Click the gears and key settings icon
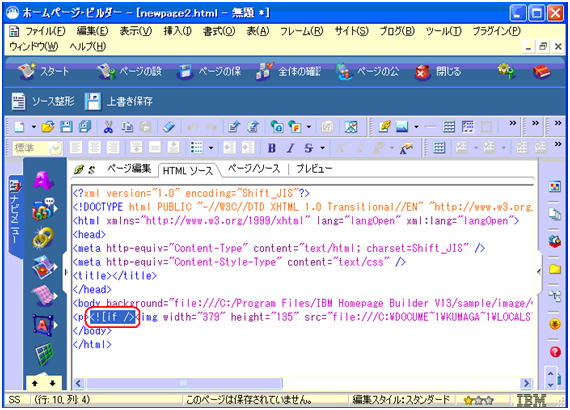Viewport: 570px width, 410px height. pyautogui.click(x=506, y=71)
